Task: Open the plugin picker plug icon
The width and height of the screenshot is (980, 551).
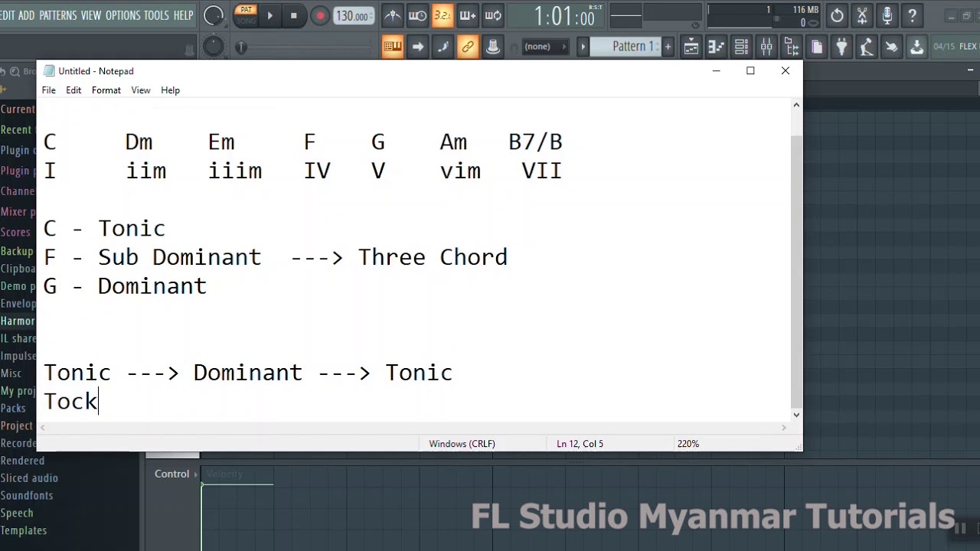Action: pos(841,47)
